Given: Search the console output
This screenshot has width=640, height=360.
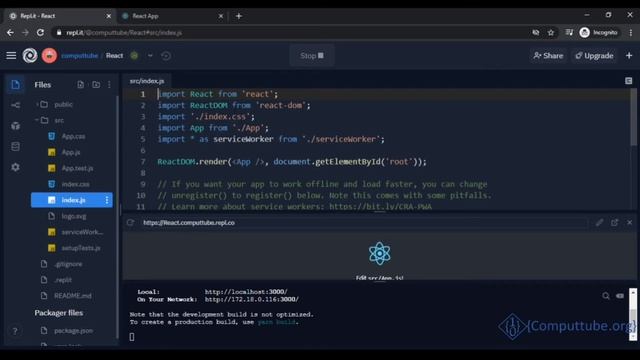Looking at the screenshot, I should pos(606,296).
